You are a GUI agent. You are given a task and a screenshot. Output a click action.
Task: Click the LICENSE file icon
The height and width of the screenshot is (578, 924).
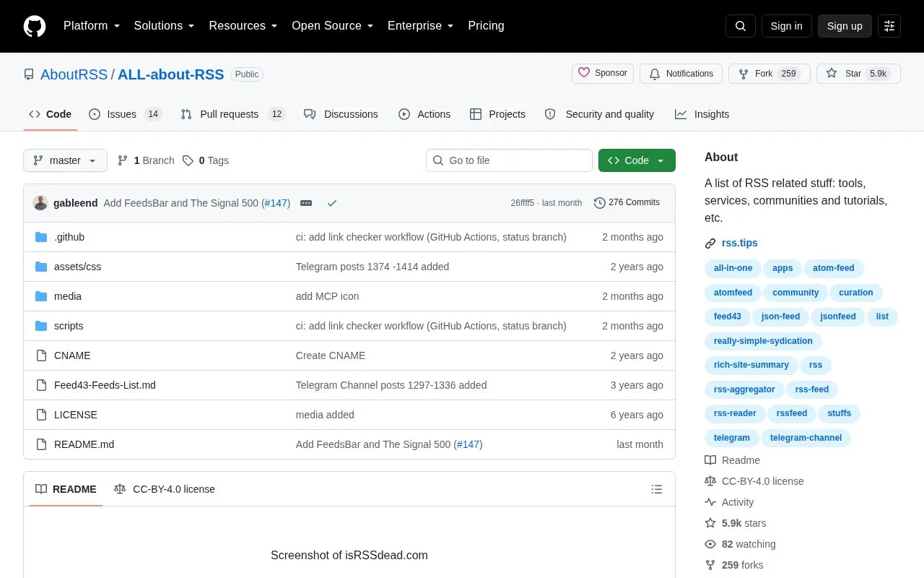(41, 415)
